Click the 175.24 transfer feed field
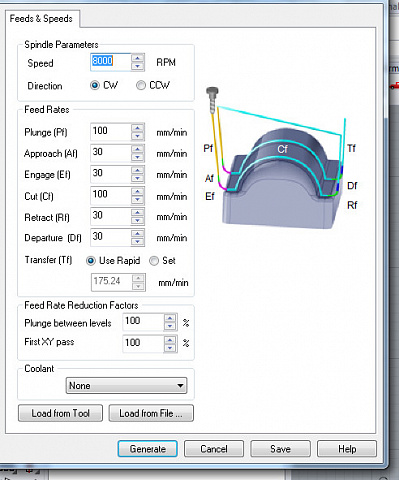 [x=112, y=282]
